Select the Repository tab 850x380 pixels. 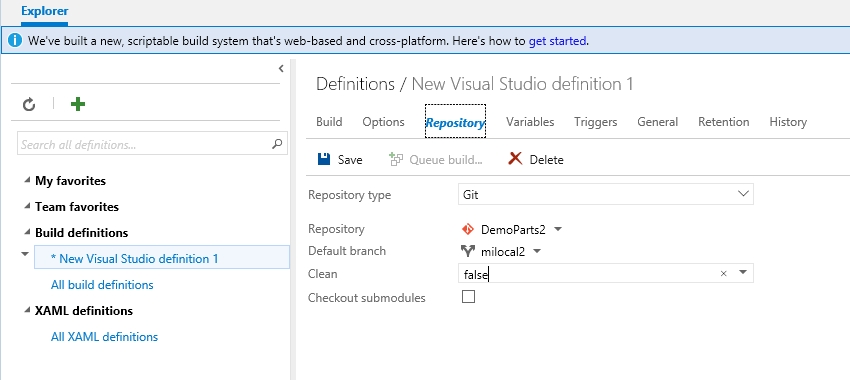click(x=455, y=123)
